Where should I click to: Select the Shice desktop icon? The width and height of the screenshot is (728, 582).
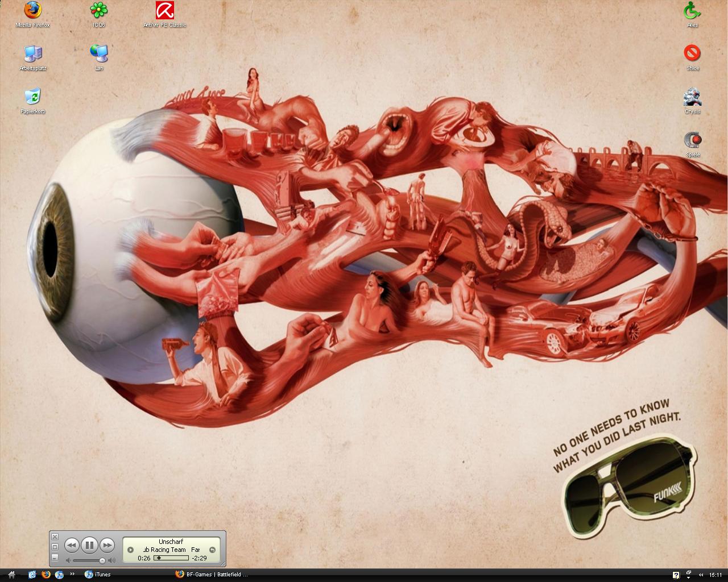[x=692, y=58]
